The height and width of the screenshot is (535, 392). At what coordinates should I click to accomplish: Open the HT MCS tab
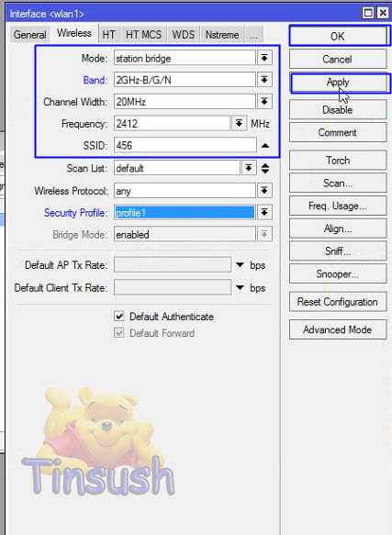pos(143,35)
